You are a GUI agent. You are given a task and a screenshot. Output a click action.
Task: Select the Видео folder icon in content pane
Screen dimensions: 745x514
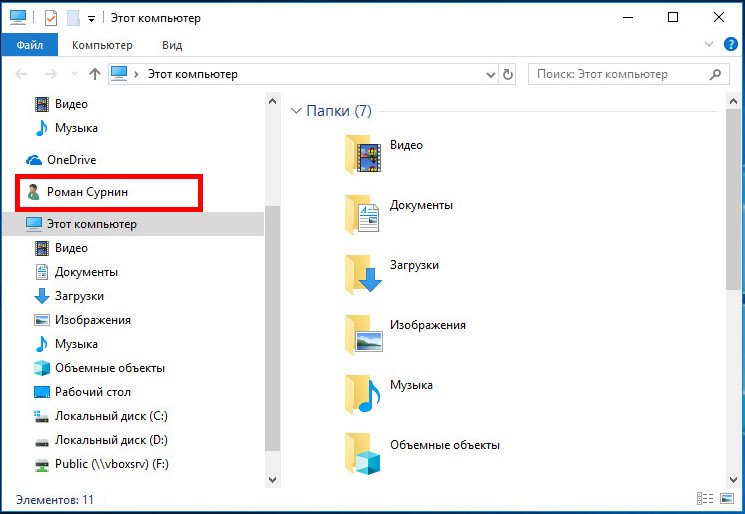[x=363, y=153]
